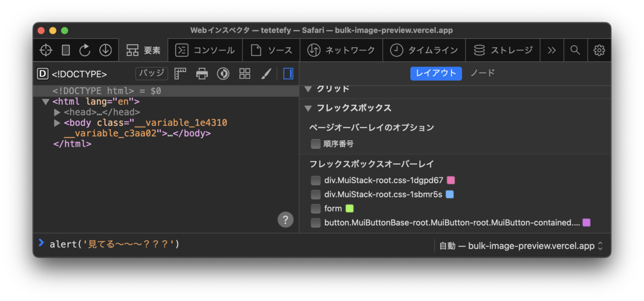
Task: Open inspector settings gear
Action: 599,50
